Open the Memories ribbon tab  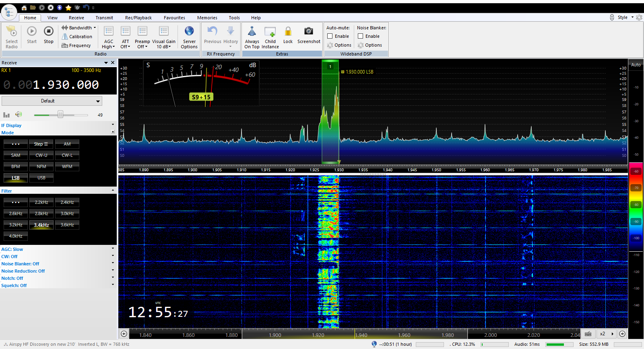pyautogui.click(x=207, y=18)
